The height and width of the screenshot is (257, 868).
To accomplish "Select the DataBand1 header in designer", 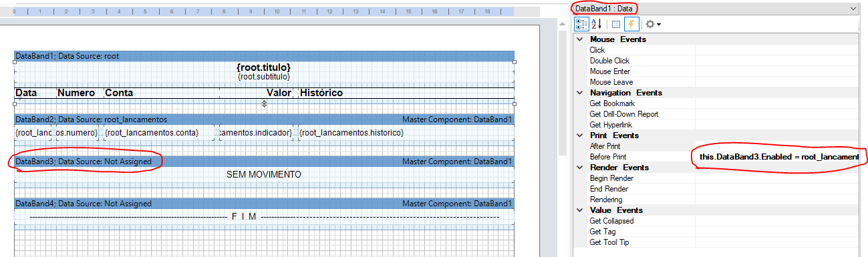I will pos(265,56).
